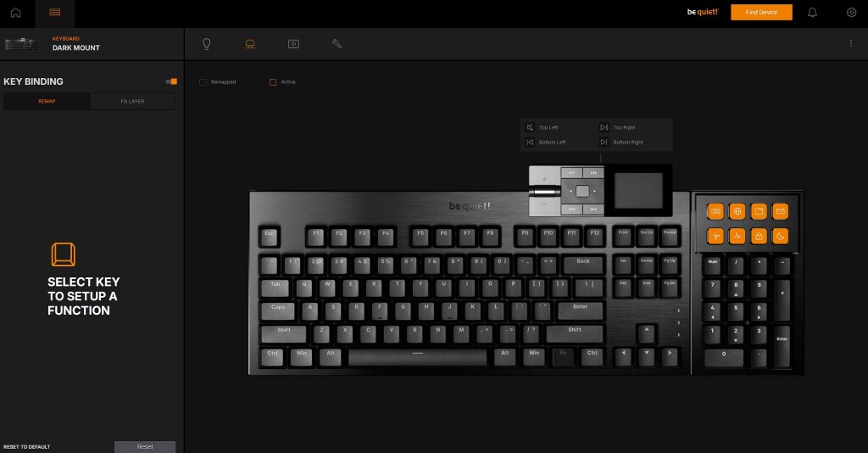Viewport: 868px width, 453px height.
Task: Open the wrench tools section
Action: pos(337,44)
